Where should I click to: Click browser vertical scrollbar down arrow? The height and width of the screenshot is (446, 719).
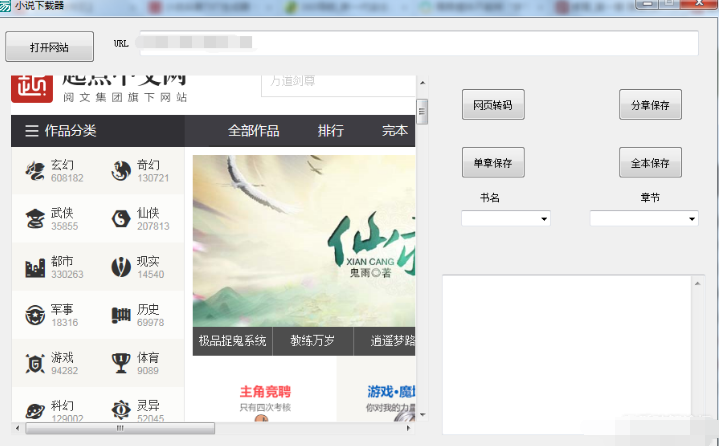click(x=422, y=415)
